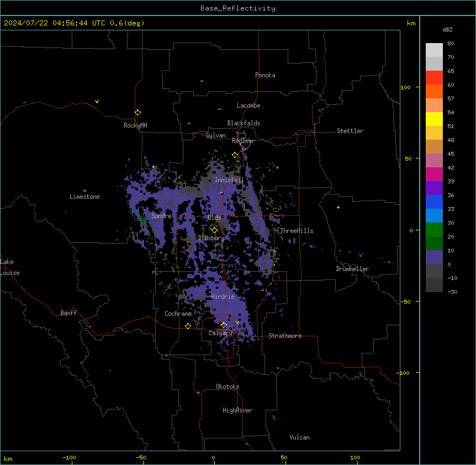
Task: Click the Okotoks map label
Action: tap(228, 387)
